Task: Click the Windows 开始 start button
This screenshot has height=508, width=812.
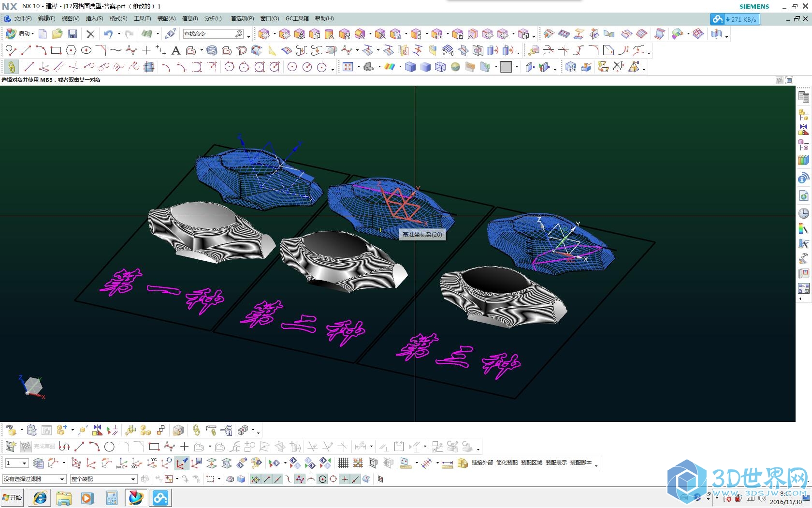Action: [12, 497]
